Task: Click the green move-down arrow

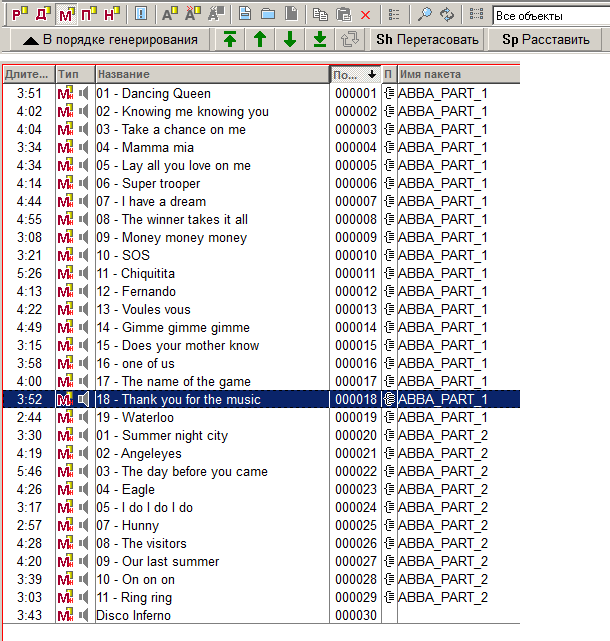Action: pos(290,40)
